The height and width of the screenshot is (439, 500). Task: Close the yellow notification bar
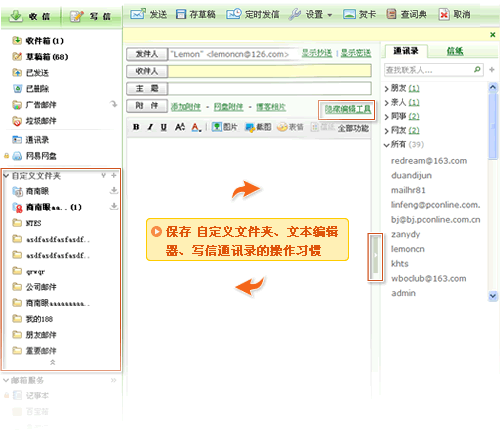[493, 35]
